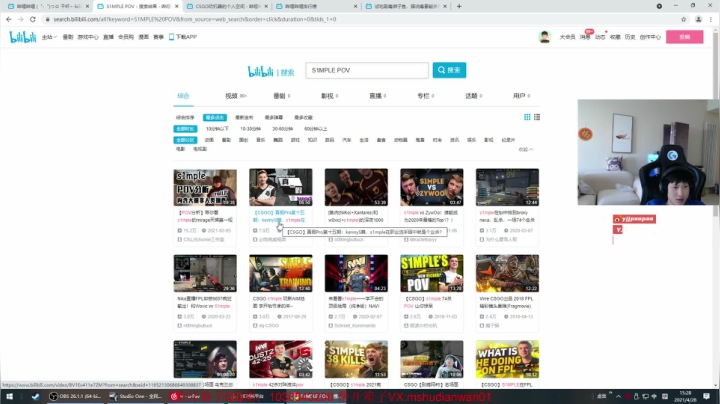Select the highlighted 最多点击 sort option
Viewport: 720px width, 404px height.
[x=214, y=118]
